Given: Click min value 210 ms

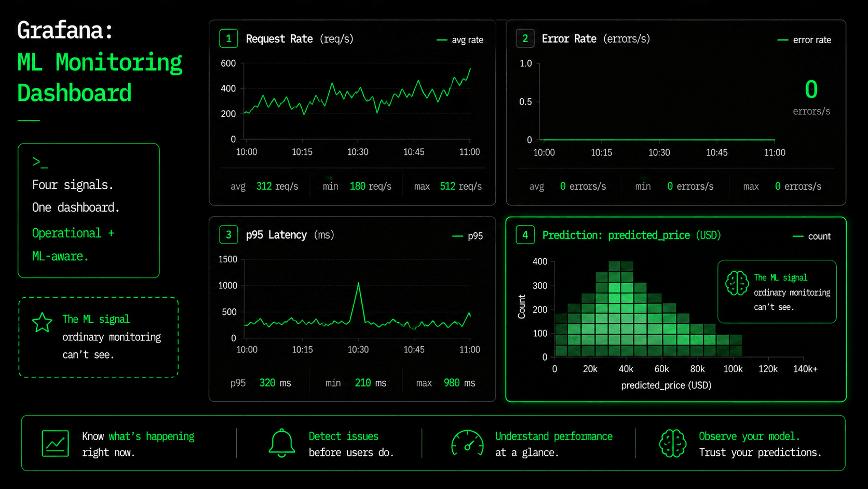Looking at the screenshot, I should [371, 382].
